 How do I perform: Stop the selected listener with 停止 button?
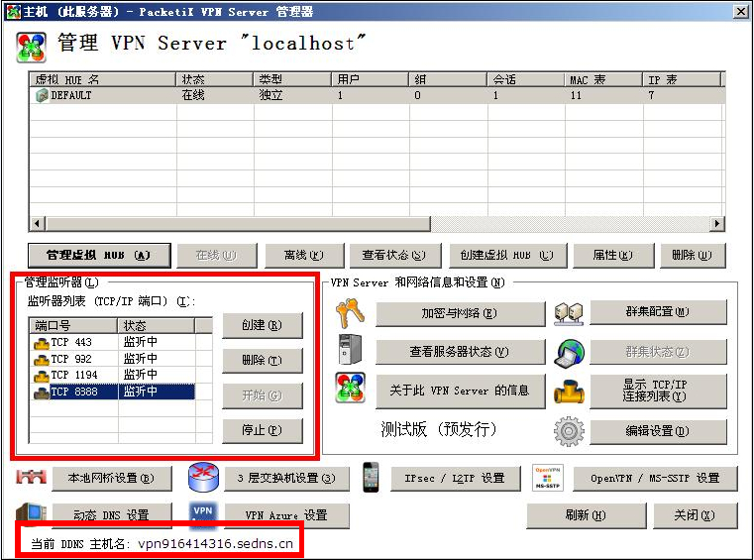click(x=263, y=430)
